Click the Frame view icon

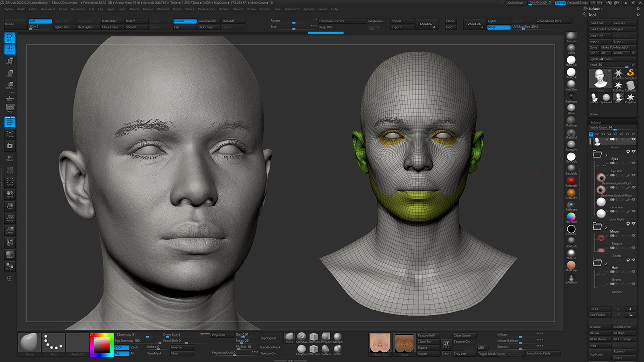coord(10,134)
